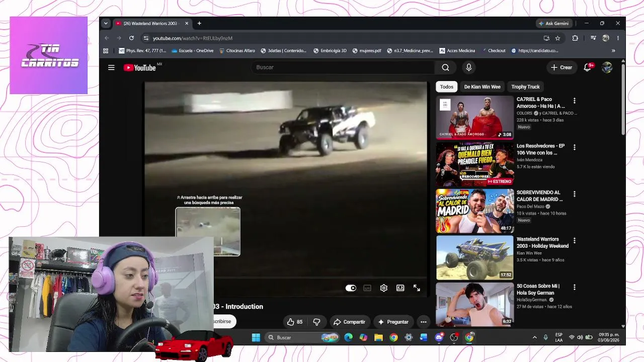Open the Phys. Rev. 47, 777 bookmark
This screenshot has width=644, height=362.
142,51
